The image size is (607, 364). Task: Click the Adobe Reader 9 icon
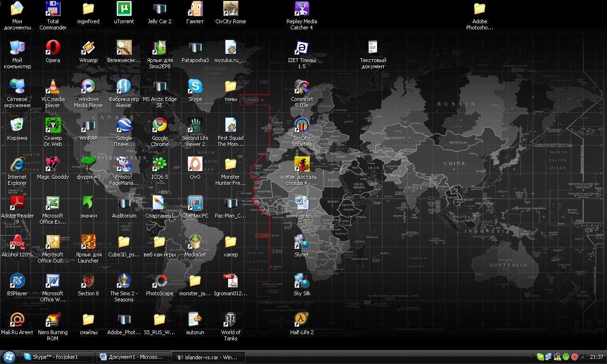click(x=17, y=203)
